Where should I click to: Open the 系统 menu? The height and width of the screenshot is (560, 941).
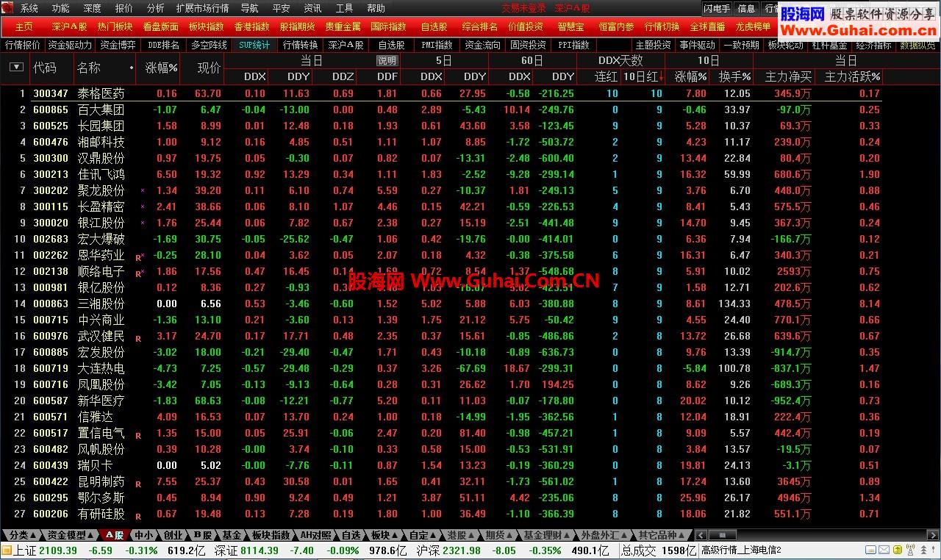point(29,8)
